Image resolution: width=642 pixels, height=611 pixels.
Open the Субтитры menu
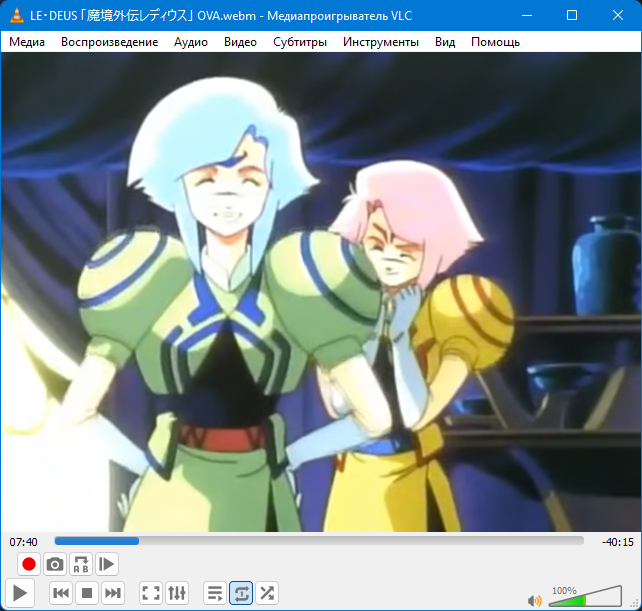300,42
